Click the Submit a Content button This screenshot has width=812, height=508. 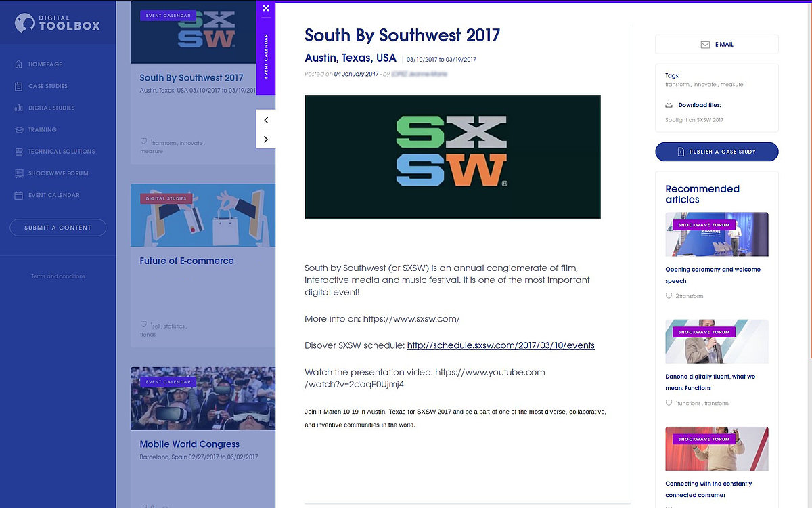pyautogui.click(x=58, y=228)
